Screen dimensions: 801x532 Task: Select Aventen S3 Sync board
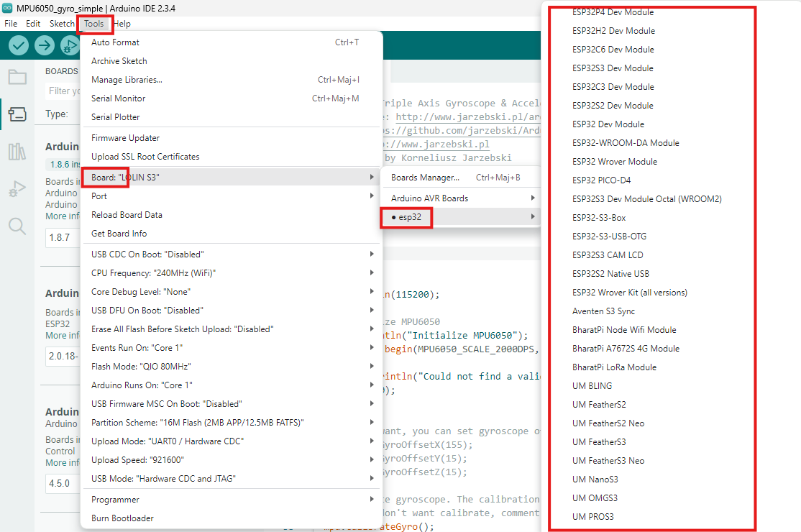[603, 311]
